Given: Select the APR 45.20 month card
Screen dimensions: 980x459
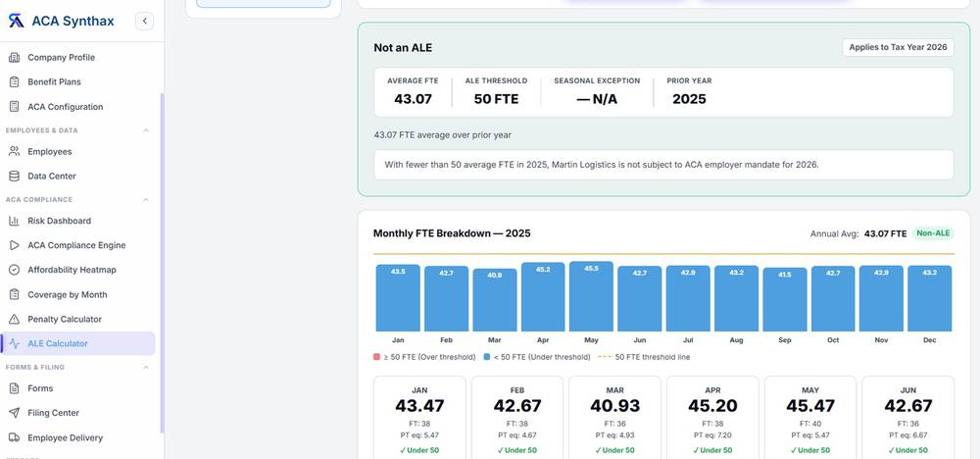Looking at the screenshot, I should click(712, 418).
